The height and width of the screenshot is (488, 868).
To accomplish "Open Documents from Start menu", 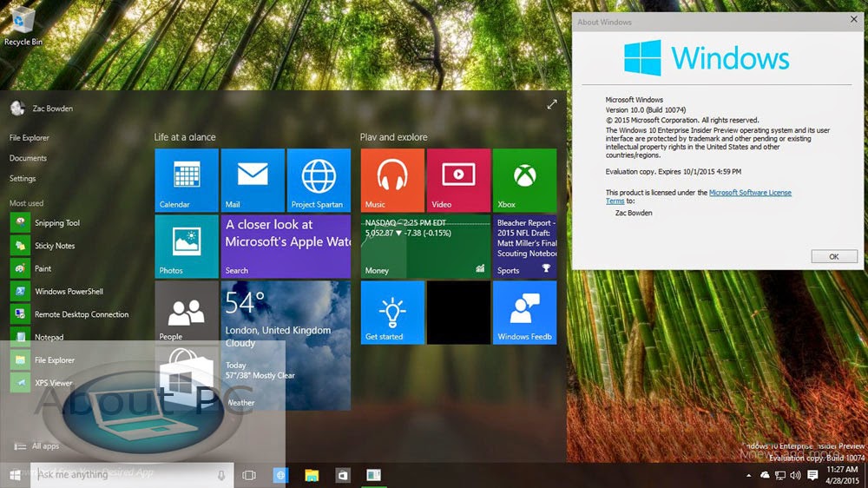I will tap(29, 158).
